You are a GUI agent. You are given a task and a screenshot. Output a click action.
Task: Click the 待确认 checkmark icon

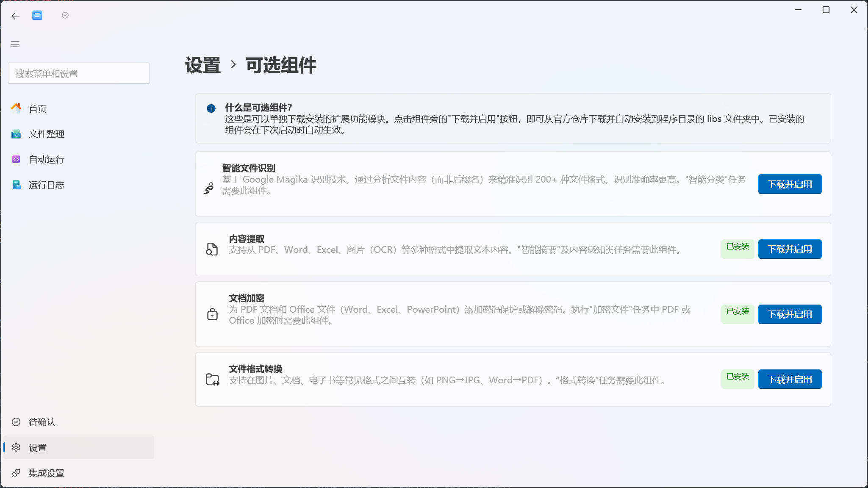pyautogui.click(x=16, y=422)
